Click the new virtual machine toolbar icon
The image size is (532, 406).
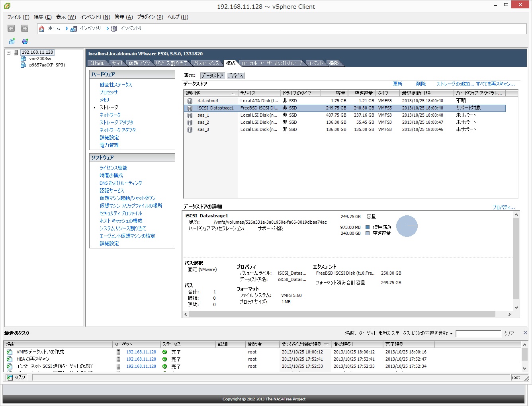[12, 41]
